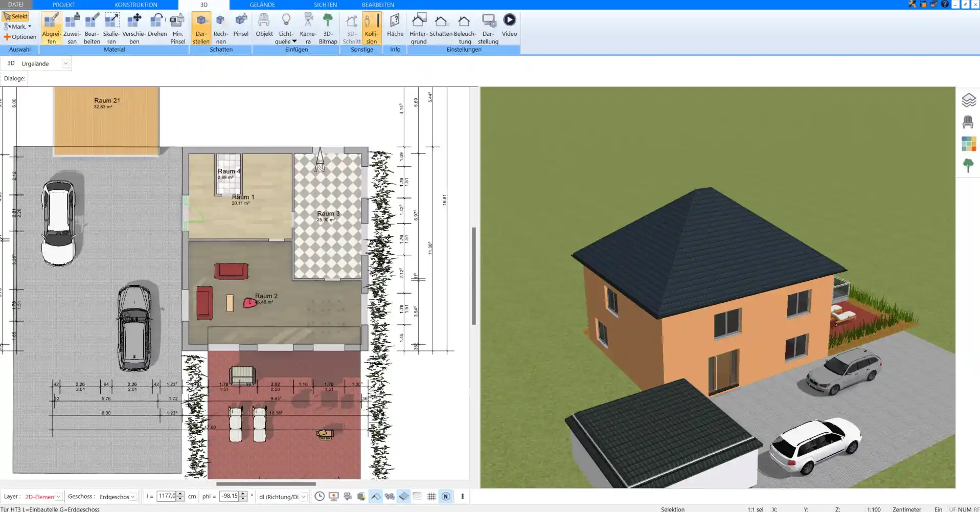
Task: Expand the Urgelände terrain dropdown
Action: click(65, 63)
